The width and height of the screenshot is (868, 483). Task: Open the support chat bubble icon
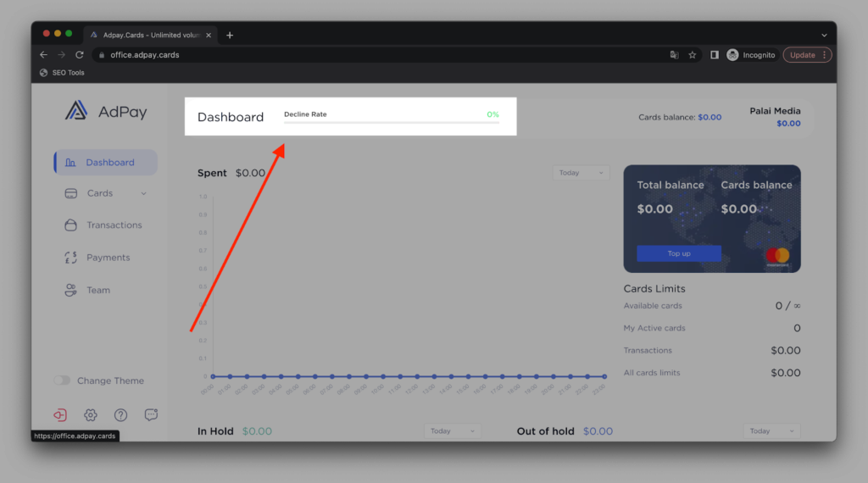coord(152,415)
